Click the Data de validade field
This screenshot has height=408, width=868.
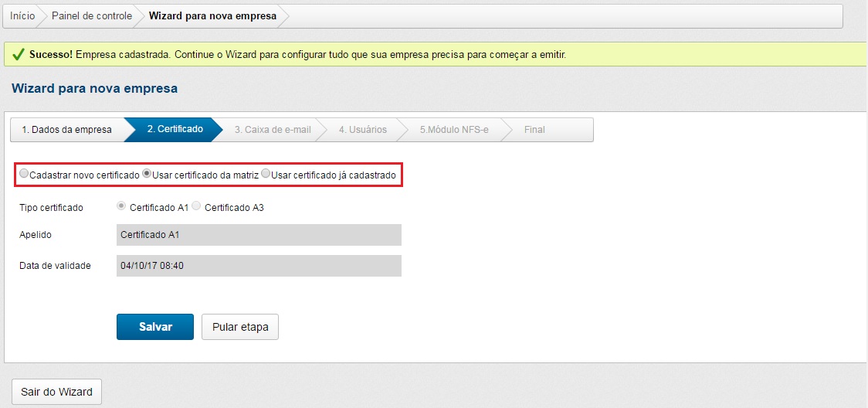(x=259, y=266)
